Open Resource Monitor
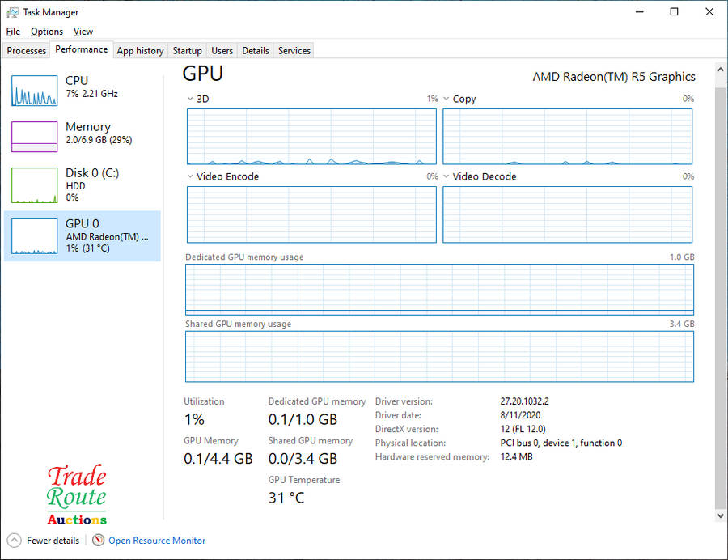 [157, 540]
